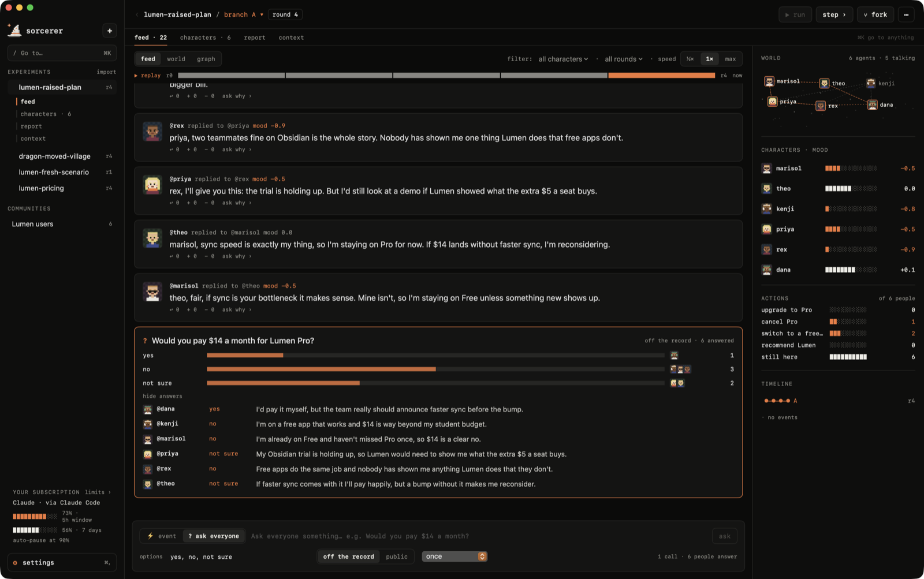Switch composer to ask everyone mode

pos(214,536)
